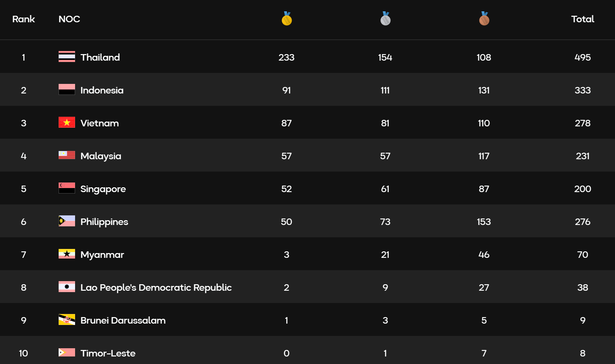Open the Lao People's Democratic Republic link
This screenshot has height=364, width=615.
pos(156,288)
